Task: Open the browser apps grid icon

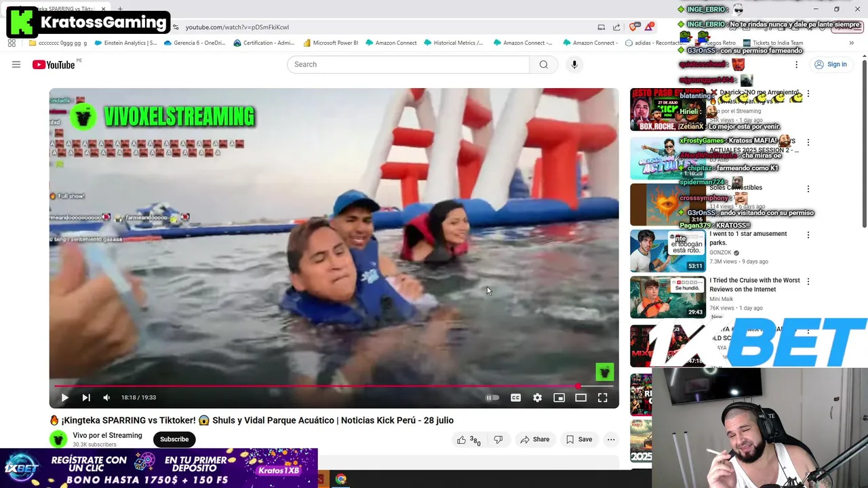Action: (x=12, y=43)
